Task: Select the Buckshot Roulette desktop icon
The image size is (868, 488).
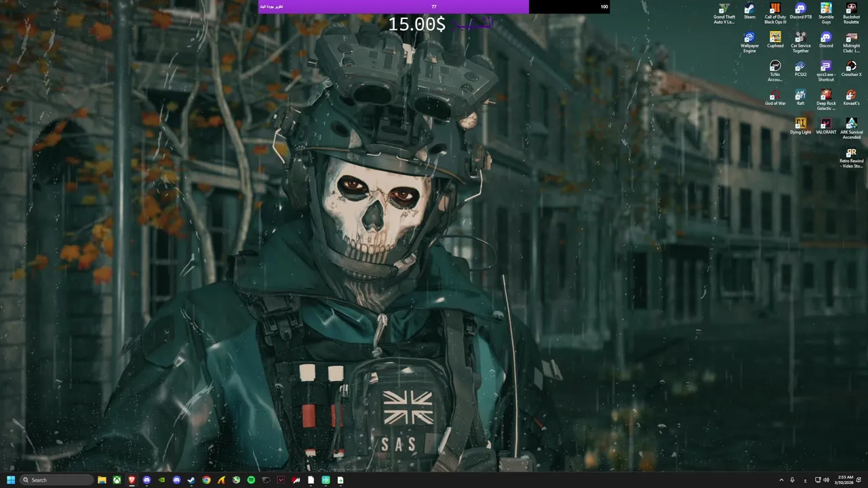Action: pyautogui.click(x=851, y=14)
